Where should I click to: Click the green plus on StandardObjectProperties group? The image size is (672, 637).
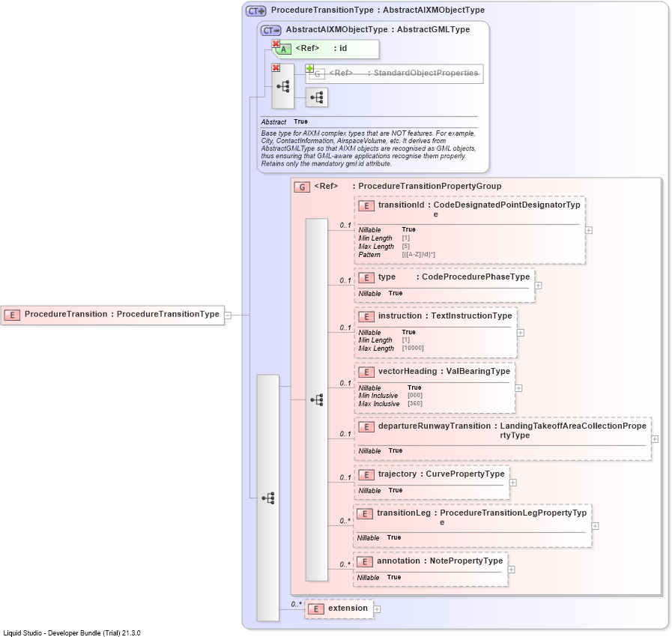click(x=309, y=67)
